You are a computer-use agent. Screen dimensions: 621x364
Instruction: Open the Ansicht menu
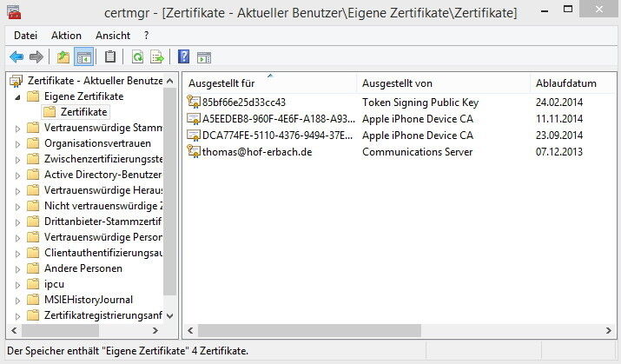click(x=113, y=36)
